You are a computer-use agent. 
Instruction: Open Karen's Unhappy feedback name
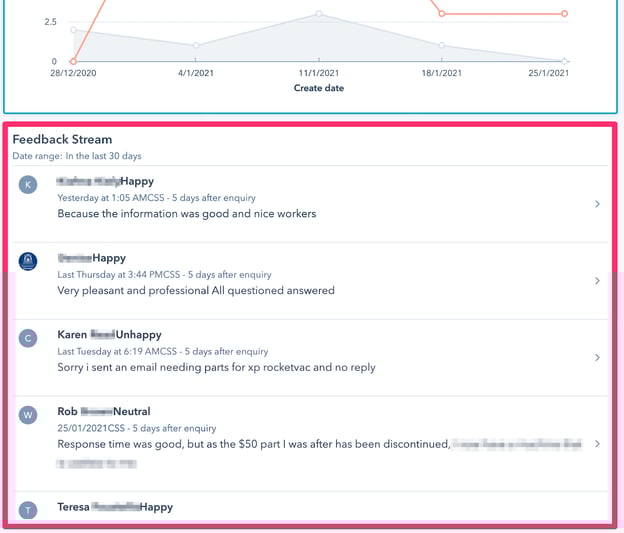109,335
